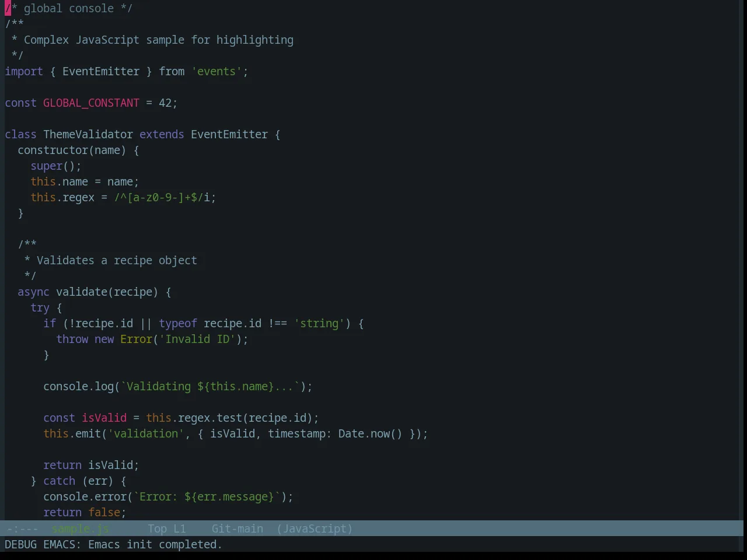Click the 'string' string literal
Viewport: 747px width, 560px height.
click(319, 323)
